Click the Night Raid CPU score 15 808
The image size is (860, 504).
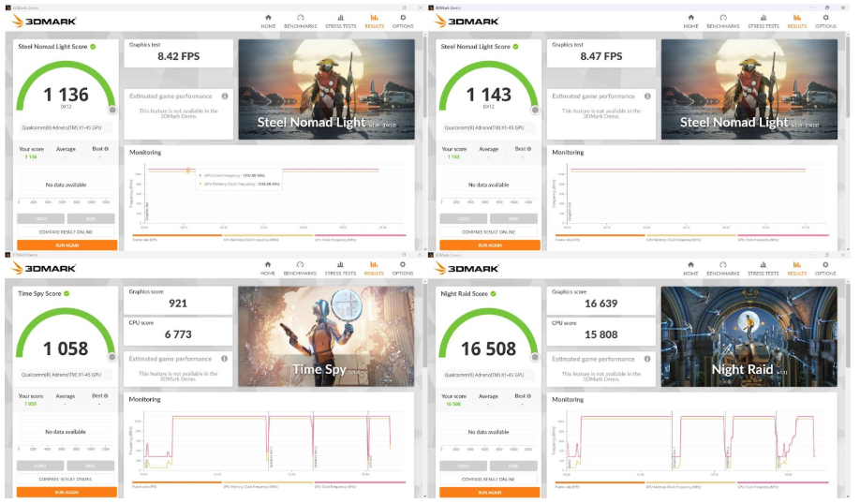601,334
